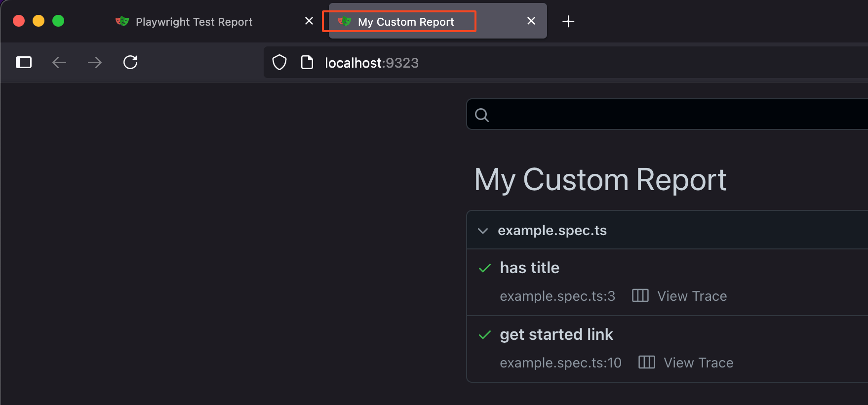
Task: Focus the report search field
Action: click(x=667, y=114)
